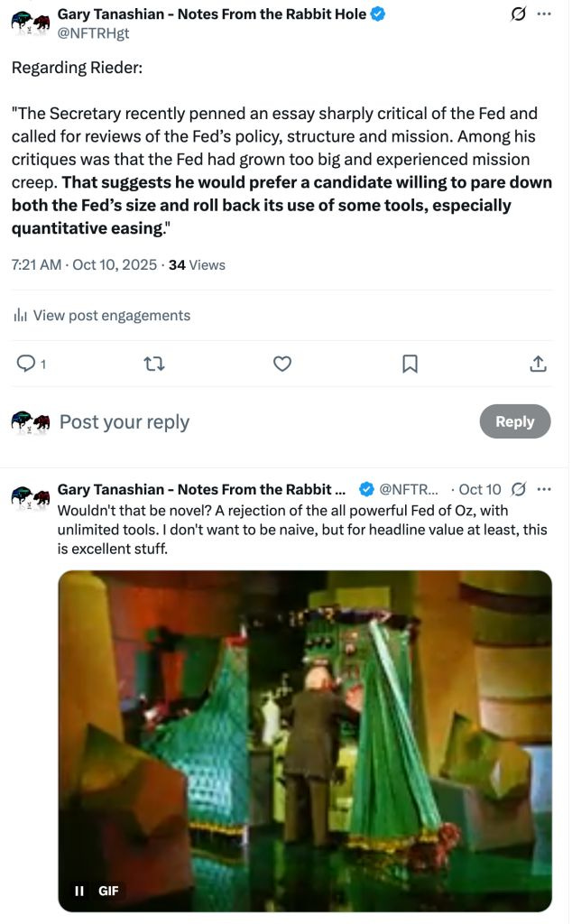This screenshot has height=924, width=572.
Task: Click the GIF label on the media
Action: click(x=108, y=891)
